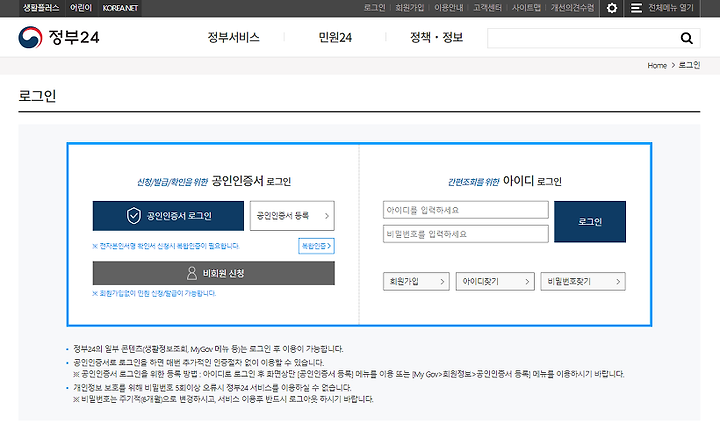Click the 공인인증서 등록 button

[292, 216]
